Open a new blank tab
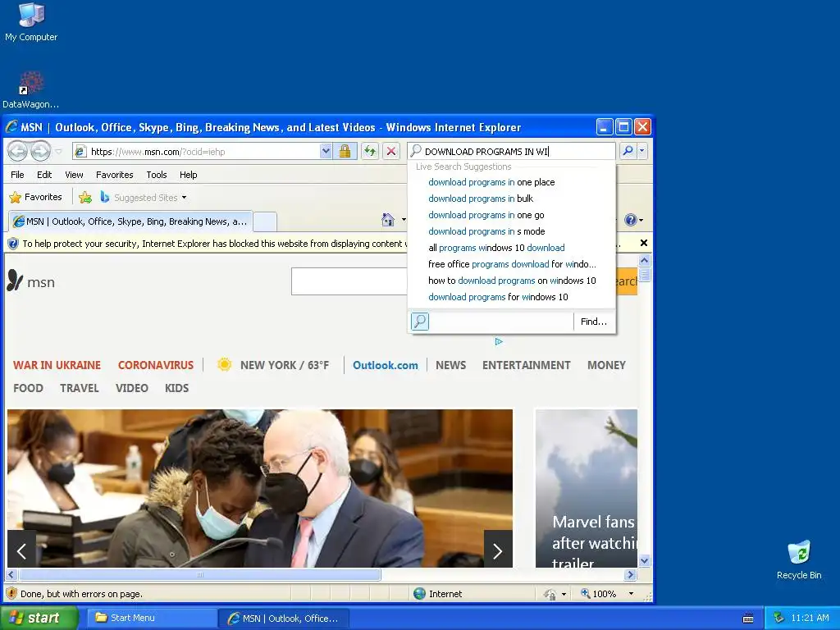840x630 pixels. pyautogui.click(x=265, y=221)
